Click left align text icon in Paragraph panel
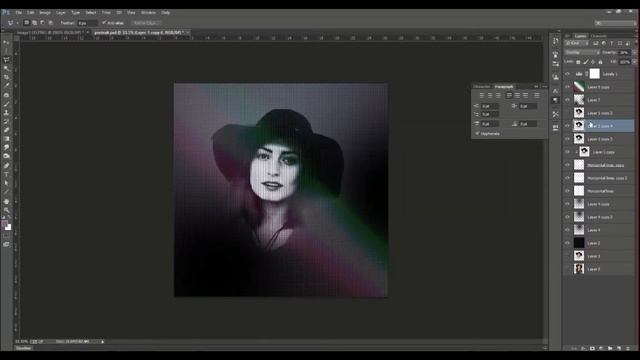The image size is (640, 360). [x=482, y=95]
